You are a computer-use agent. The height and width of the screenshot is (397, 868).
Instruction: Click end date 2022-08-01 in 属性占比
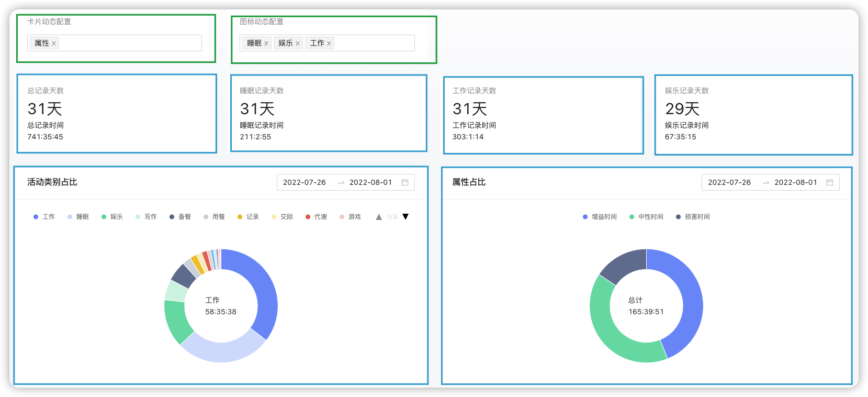[795, 182]
